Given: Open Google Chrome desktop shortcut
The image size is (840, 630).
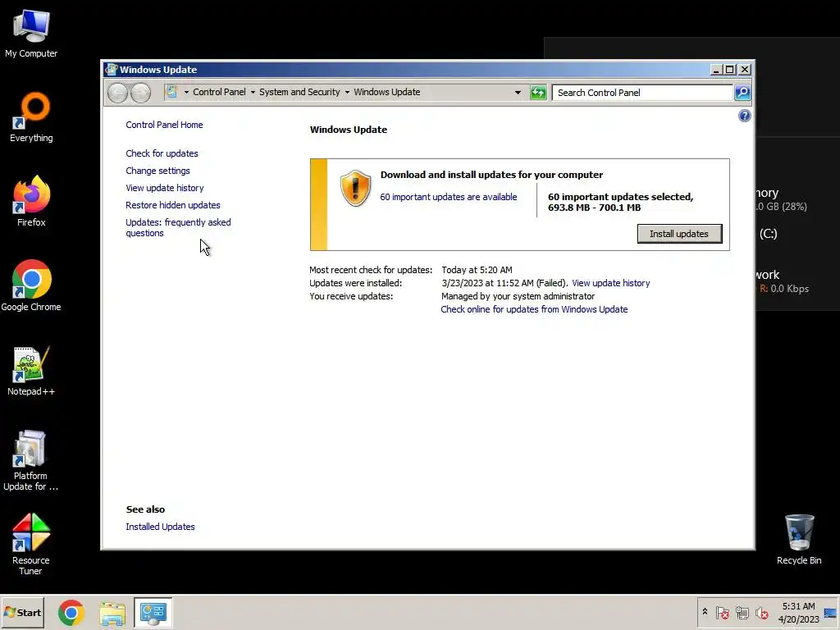Looking at the screenshot, I should (x=31, y=285).
